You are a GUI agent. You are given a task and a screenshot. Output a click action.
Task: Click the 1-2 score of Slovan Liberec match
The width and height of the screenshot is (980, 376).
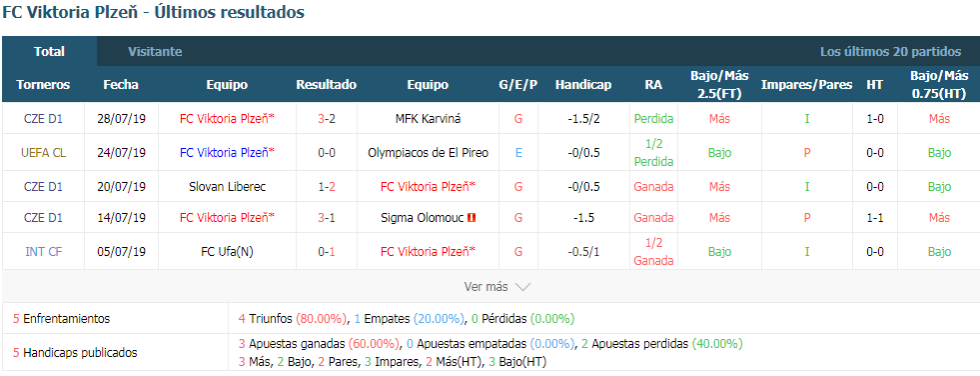[327, 186]
